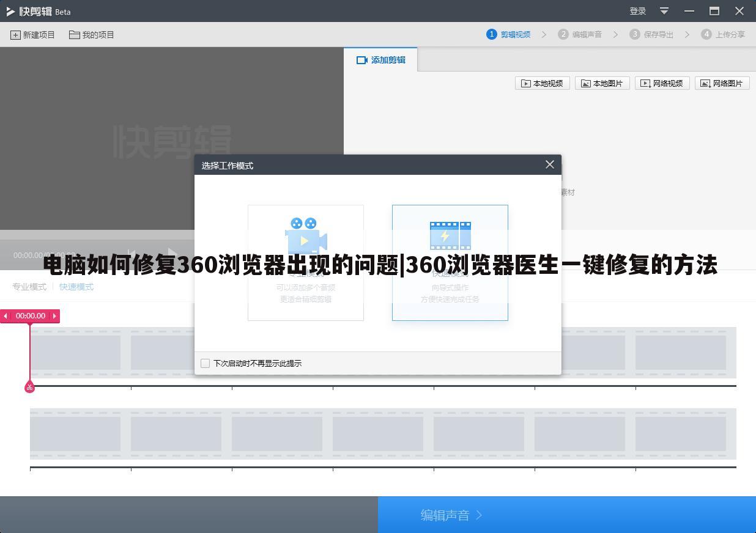756x533 pixels.
Task: Switch to 快速模式 below the preview
Action: (76, 287)
